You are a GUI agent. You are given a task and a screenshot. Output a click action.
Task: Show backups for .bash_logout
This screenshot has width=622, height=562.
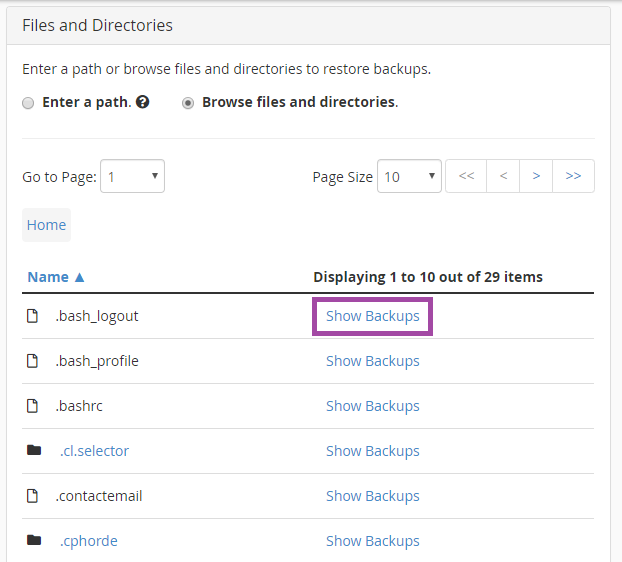(372, 316)
